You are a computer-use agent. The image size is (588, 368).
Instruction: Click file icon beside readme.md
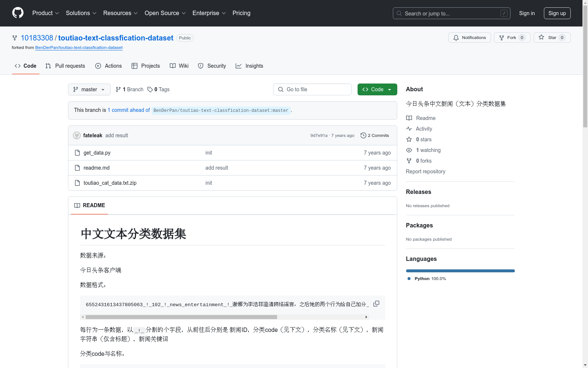pyautogui.click(x=77, y=168)
